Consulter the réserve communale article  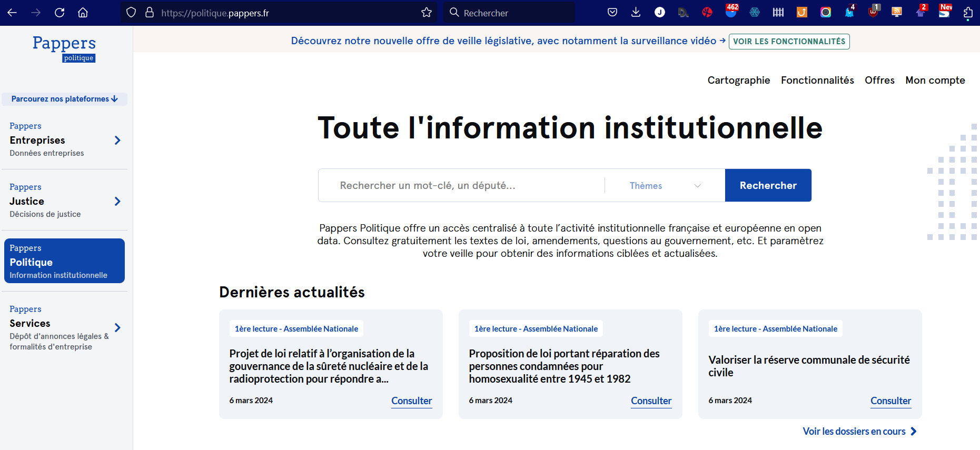pos(890,401)
